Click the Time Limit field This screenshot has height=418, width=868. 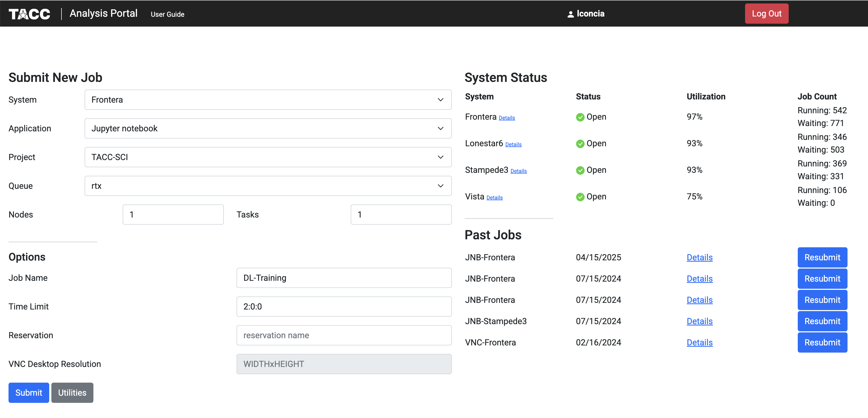click(344, 307)
